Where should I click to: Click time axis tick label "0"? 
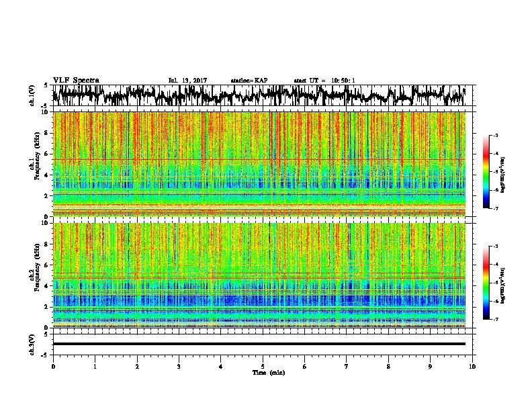53,367
